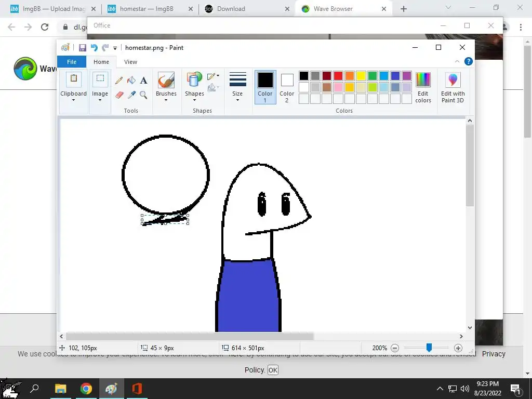Click the zoom slider handle

pos(429,348)
